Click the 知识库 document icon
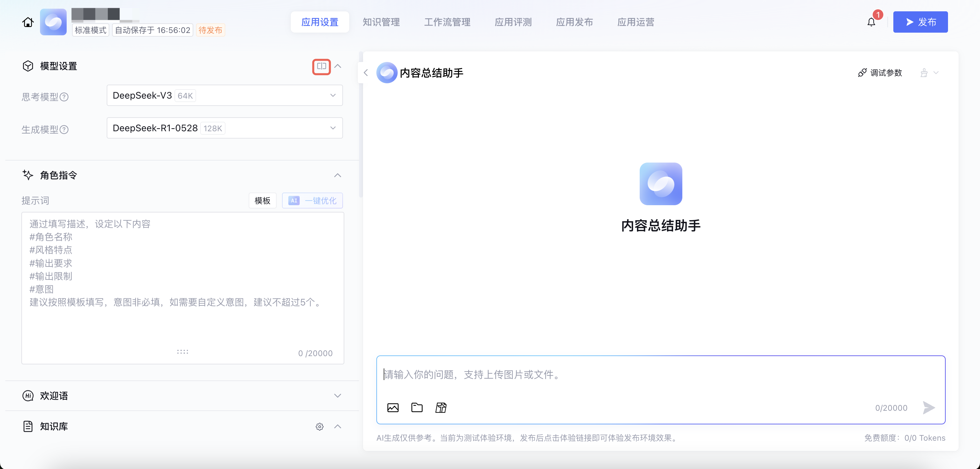Image resolution: width=980 pixels, height=469 pixels. pos(28,426)
